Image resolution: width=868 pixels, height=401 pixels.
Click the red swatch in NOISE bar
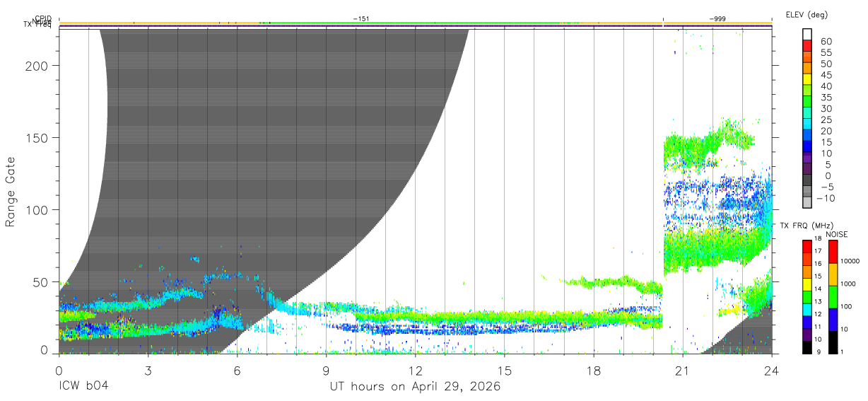pyautogui.click(x=834, y=252)
